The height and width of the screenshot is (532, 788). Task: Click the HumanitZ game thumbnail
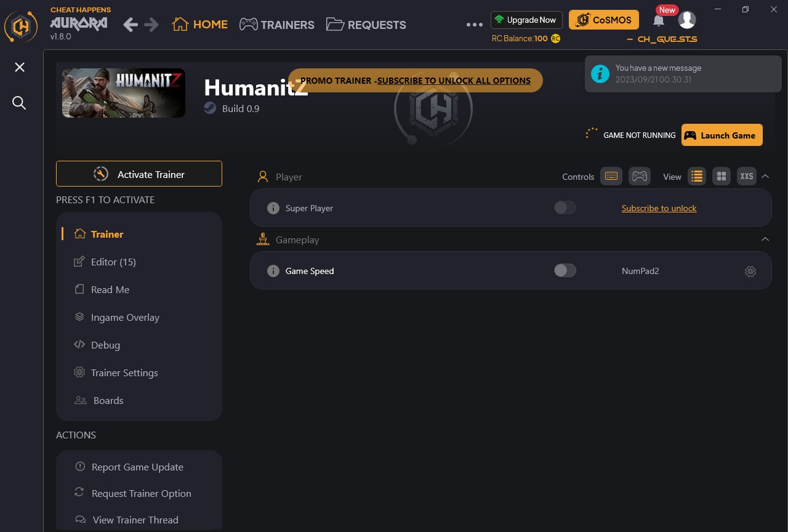tap(124, 93)
